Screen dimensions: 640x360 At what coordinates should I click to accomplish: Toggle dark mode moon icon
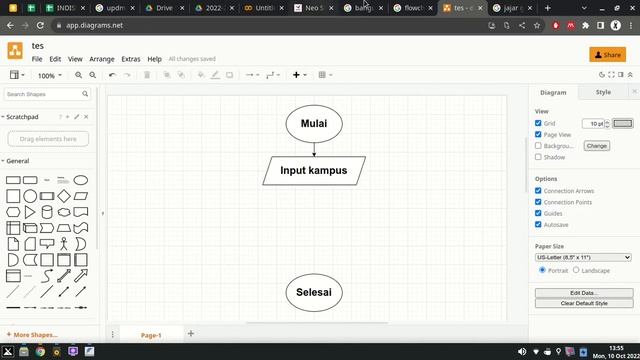[602, 75]
